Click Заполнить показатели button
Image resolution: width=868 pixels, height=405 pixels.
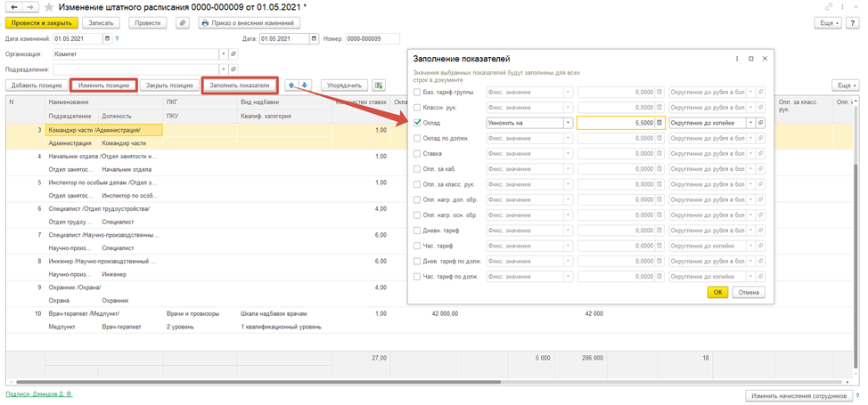239,85
